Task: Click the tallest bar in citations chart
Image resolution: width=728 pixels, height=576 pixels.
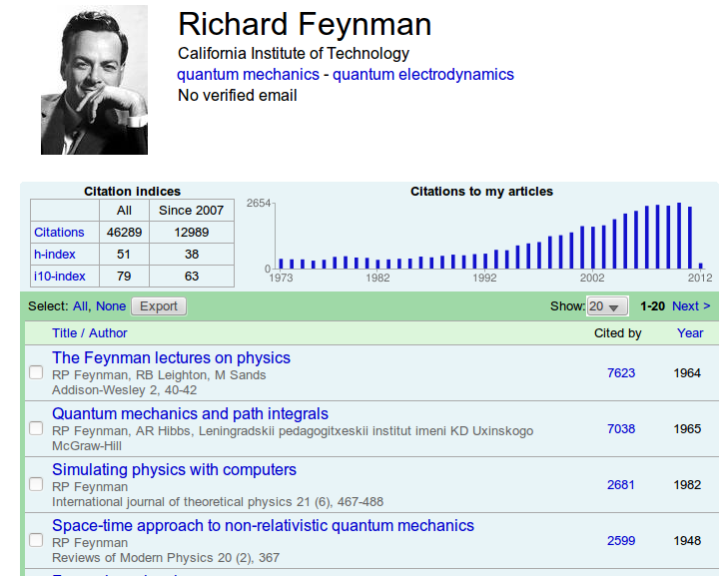Action: [x=679, y=237]
